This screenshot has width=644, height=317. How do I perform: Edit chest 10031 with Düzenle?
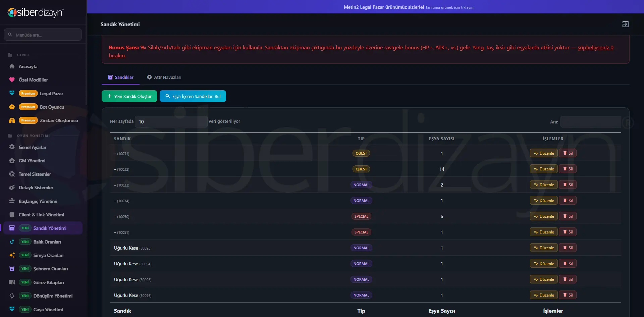(544, 153)
